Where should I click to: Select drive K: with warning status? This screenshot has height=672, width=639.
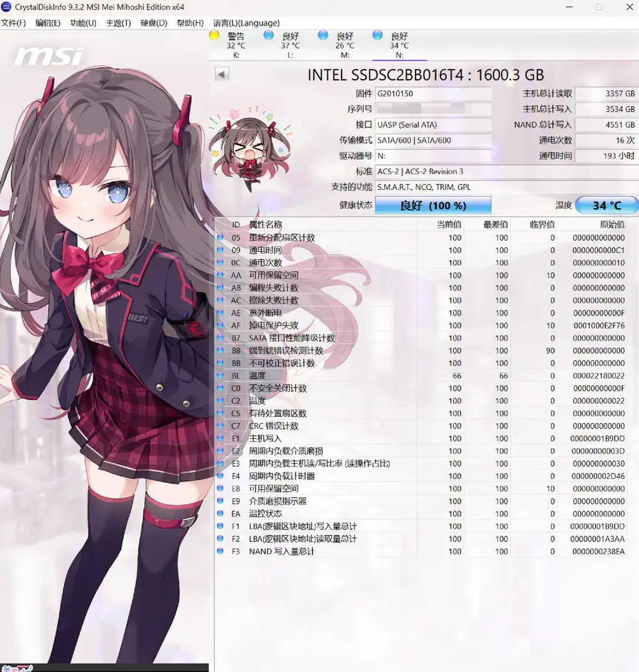click(236, 45)
